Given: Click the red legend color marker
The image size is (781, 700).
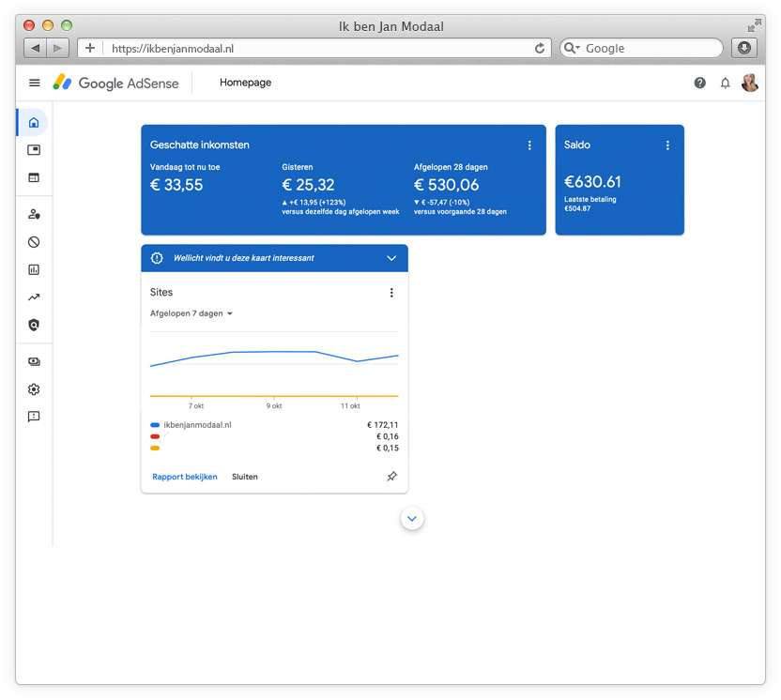Looking at the screenshot, I should 155,436.
